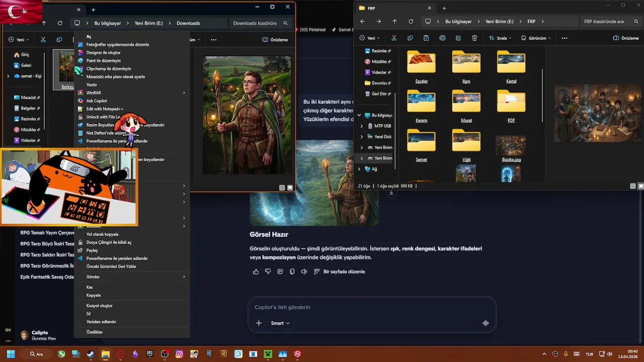The width and height of the screenshot is (644, 362).
Task: Click the Copilot message input field
Action: (372, 307)
